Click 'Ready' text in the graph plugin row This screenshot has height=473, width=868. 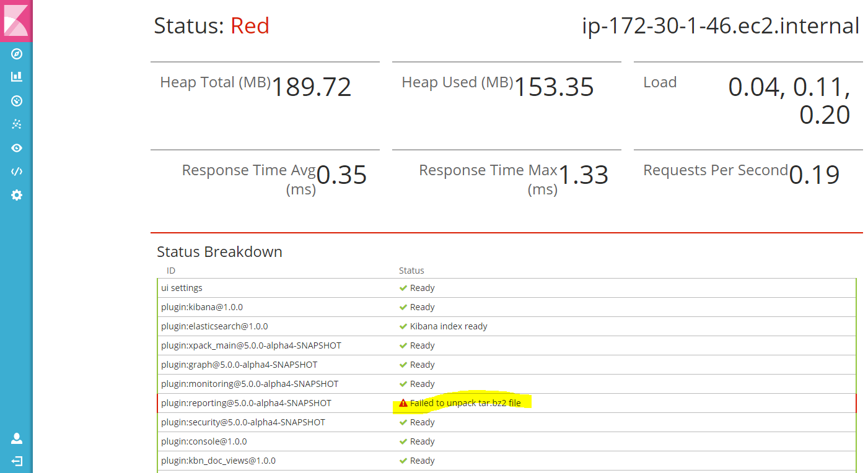423,365
